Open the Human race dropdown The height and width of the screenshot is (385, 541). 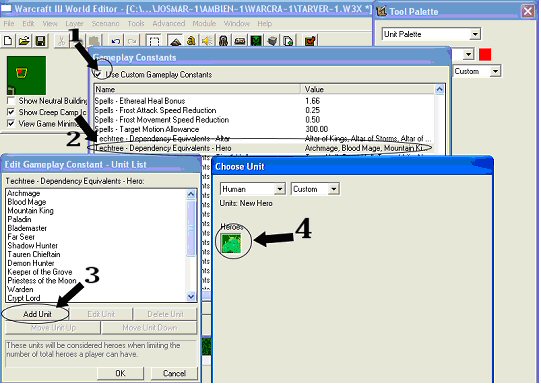pyautogui.click(x=253, y=189)
